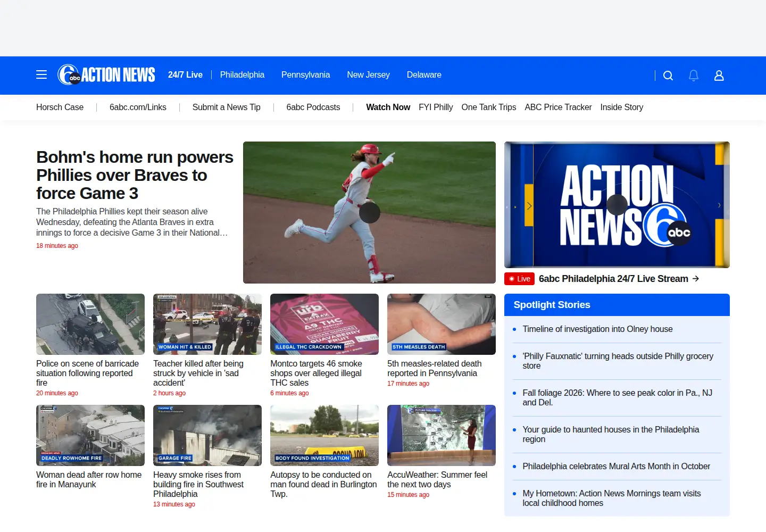Select Philadelphia in the top navigation
Viewport: 766px width, 532px height.
[x=242, y=75]
